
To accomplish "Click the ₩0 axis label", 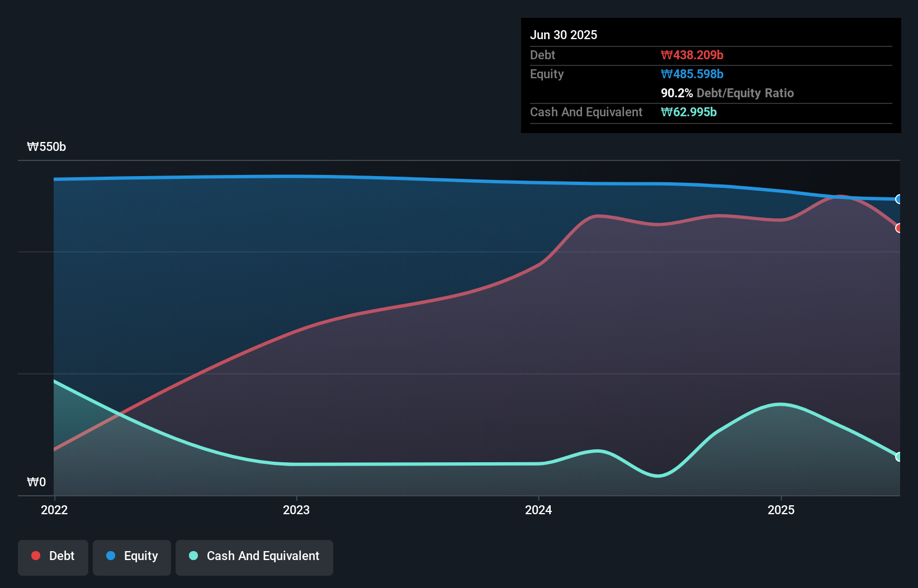I will 36,482.
